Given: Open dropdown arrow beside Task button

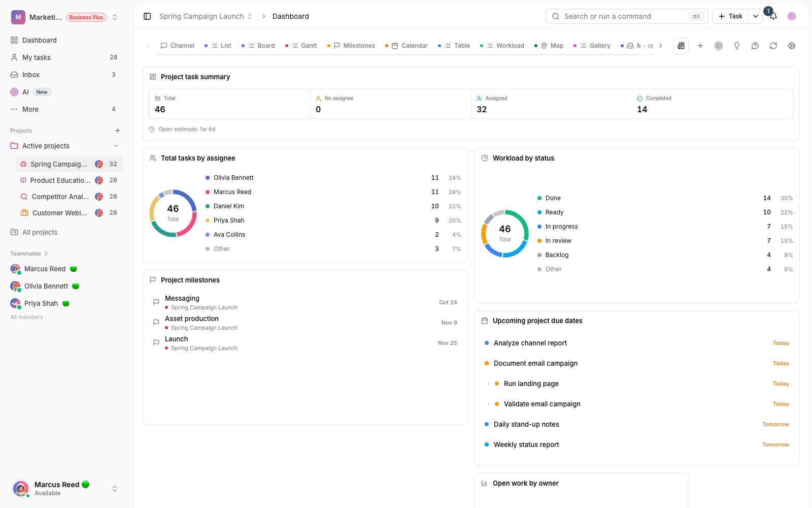Looking at the screenshot, I should click(x=756, y=16).
